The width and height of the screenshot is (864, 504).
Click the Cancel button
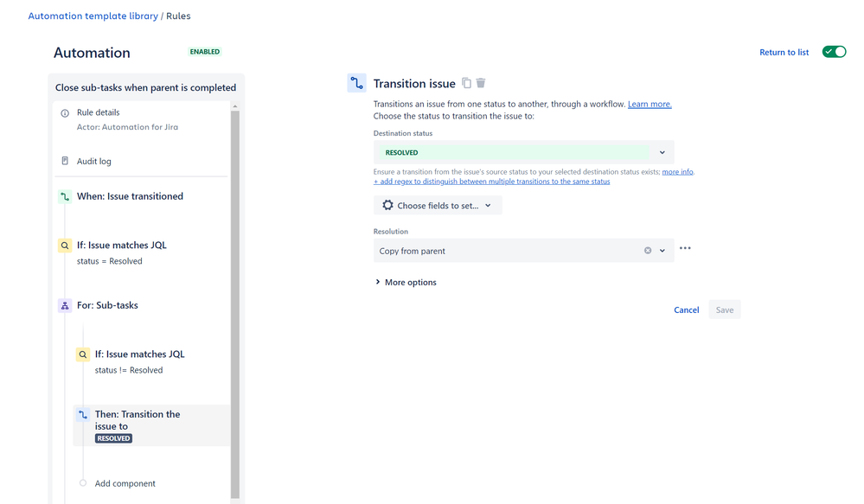(x=687, y=310)
